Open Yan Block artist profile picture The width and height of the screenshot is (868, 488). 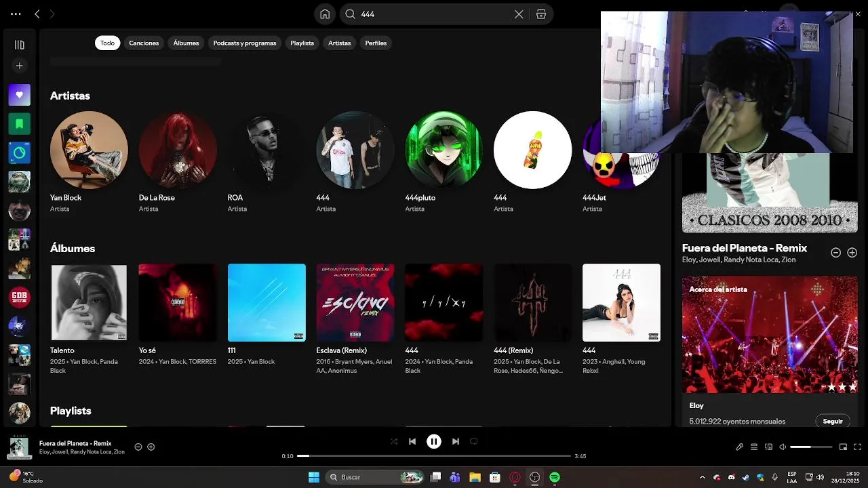pos(89,150)
